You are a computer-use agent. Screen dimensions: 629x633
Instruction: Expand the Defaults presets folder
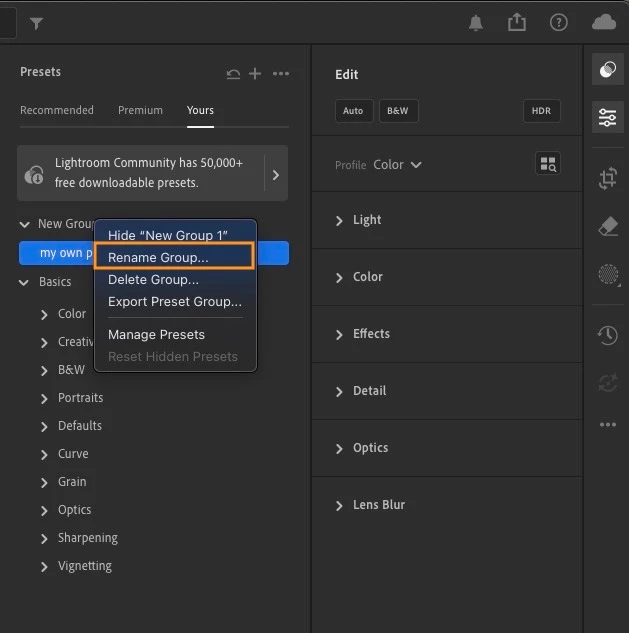44,427
